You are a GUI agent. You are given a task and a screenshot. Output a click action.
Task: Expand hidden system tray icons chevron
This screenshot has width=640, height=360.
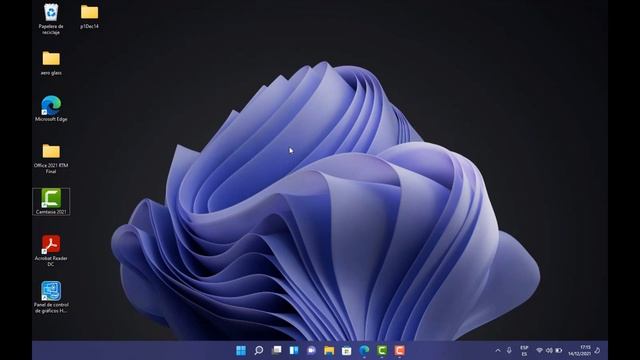tap(498, 351)
